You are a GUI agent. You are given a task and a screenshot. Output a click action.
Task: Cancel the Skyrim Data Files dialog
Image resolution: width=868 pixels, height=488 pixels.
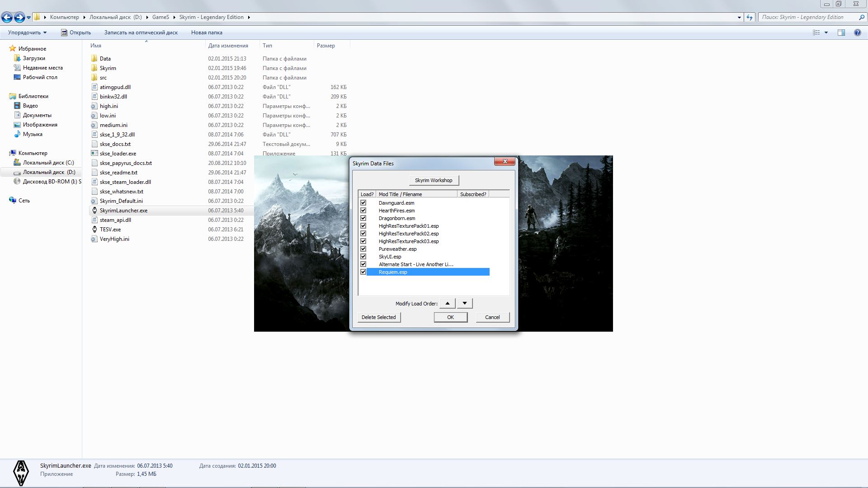(x=492, y=317)
